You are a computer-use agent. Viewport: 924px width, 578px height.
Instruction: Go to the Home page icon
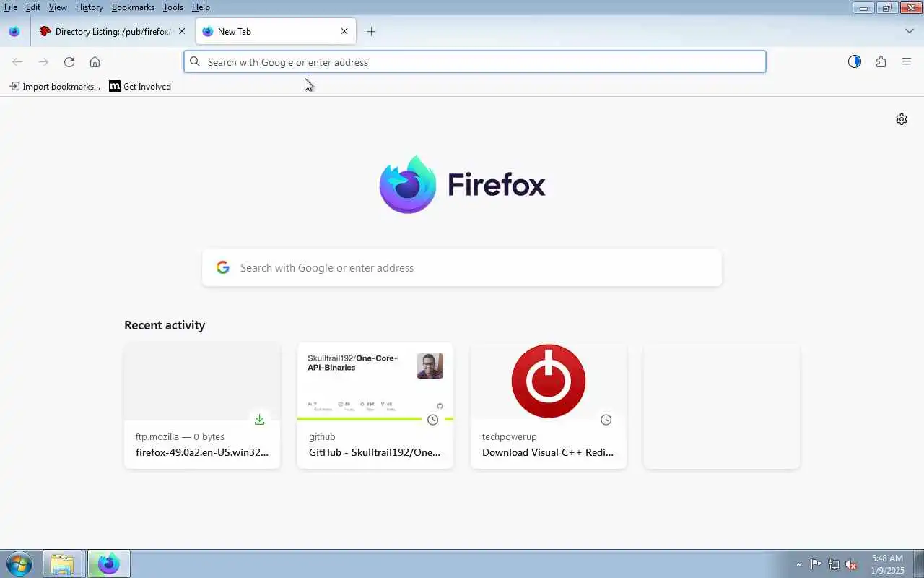pyautogui.click(x=95, y=61)
